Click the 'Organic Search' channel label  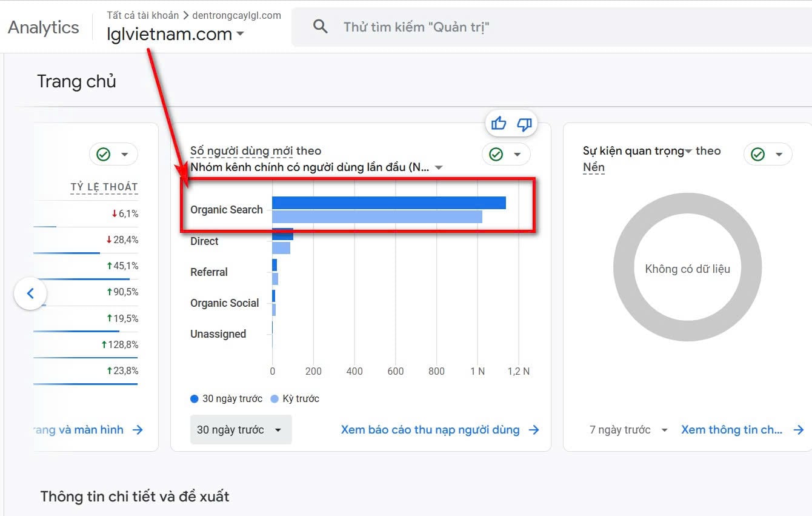coord(227,210)
